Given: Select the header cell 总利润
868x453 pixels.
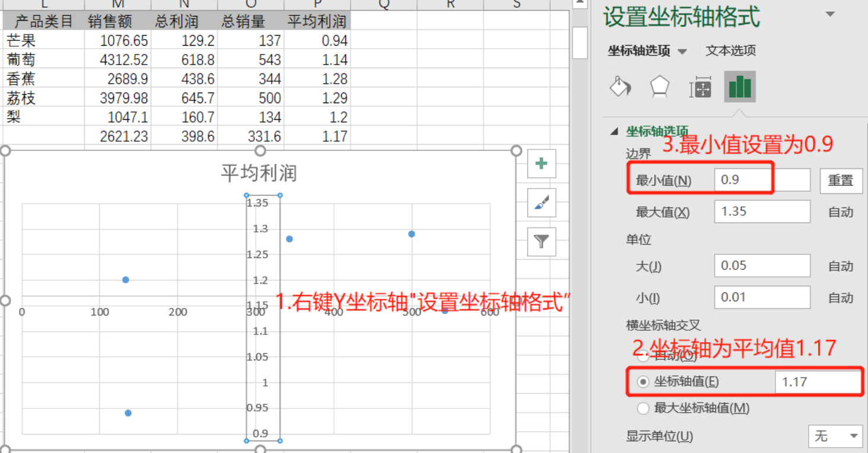Looking at the screenshot, I should pos(184,22).
